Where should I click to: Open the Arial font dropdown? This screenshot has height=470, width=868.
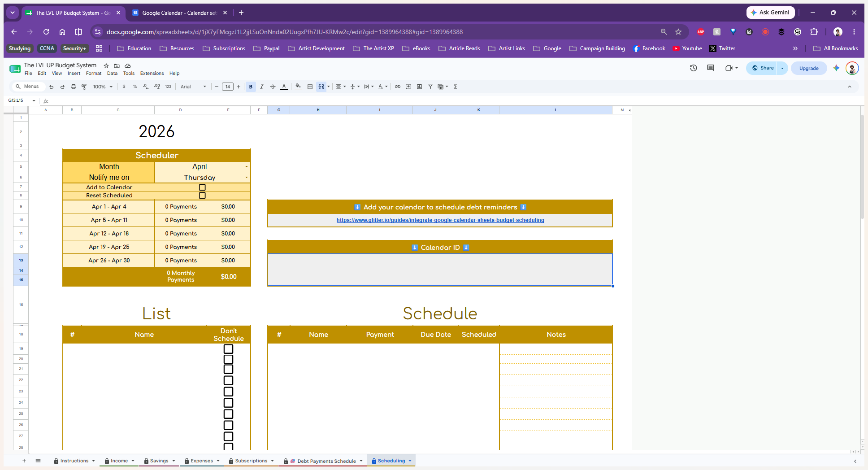pos(193,87)
